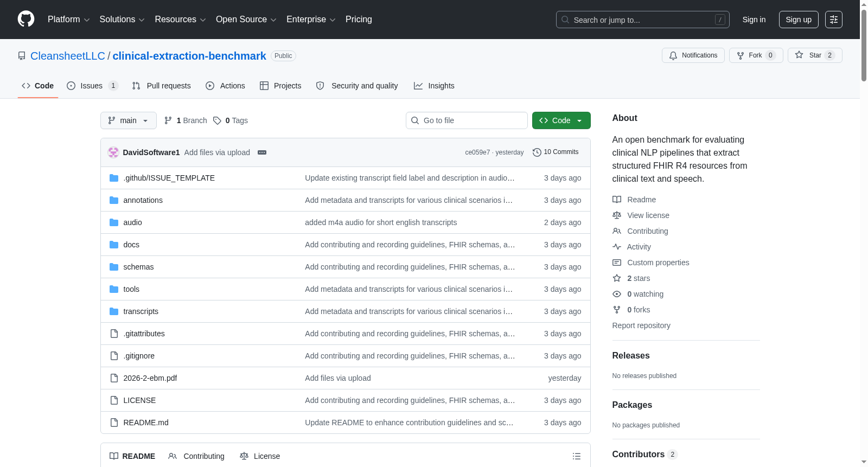
Task: Open the Notifications button
Action: [x=693, y=55]
